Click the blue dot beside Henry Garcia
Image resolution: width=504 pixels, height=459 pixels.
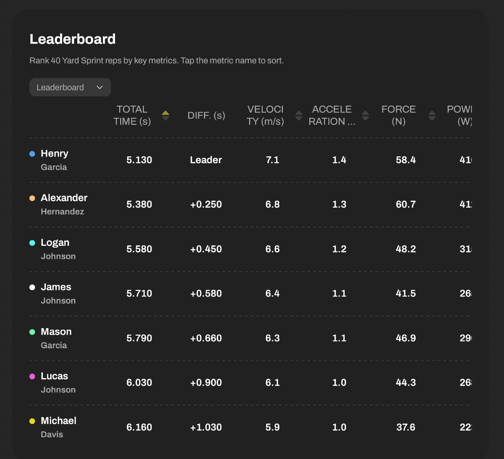32,154
